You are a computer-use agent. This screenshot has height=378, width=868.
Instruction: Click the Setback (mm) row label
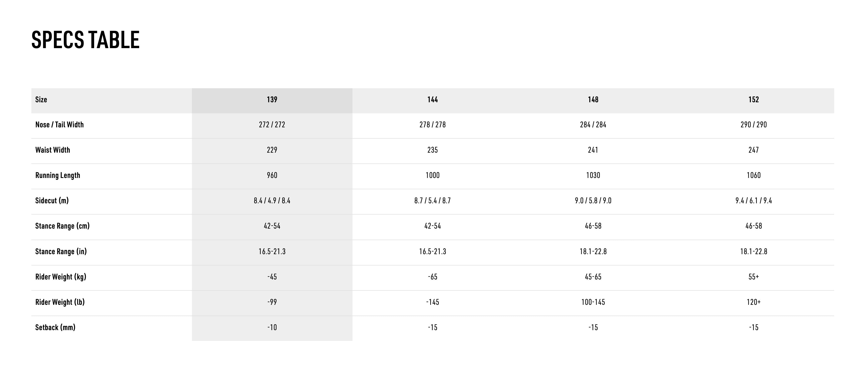point(55,327)
